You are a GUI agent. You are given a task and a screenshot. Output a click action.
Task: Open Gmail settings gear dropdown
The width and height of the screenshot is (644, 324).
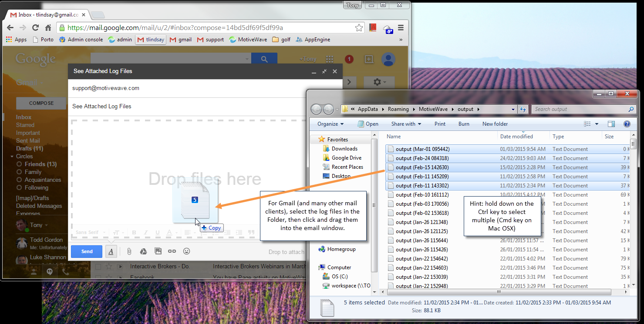pyautogui.click(x=379, y=82)
